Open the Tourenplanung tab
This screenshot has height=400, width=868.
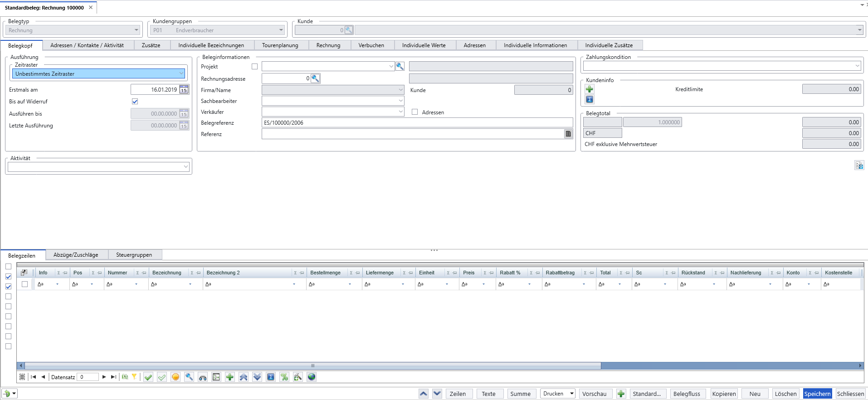click(x=280, y=45)
